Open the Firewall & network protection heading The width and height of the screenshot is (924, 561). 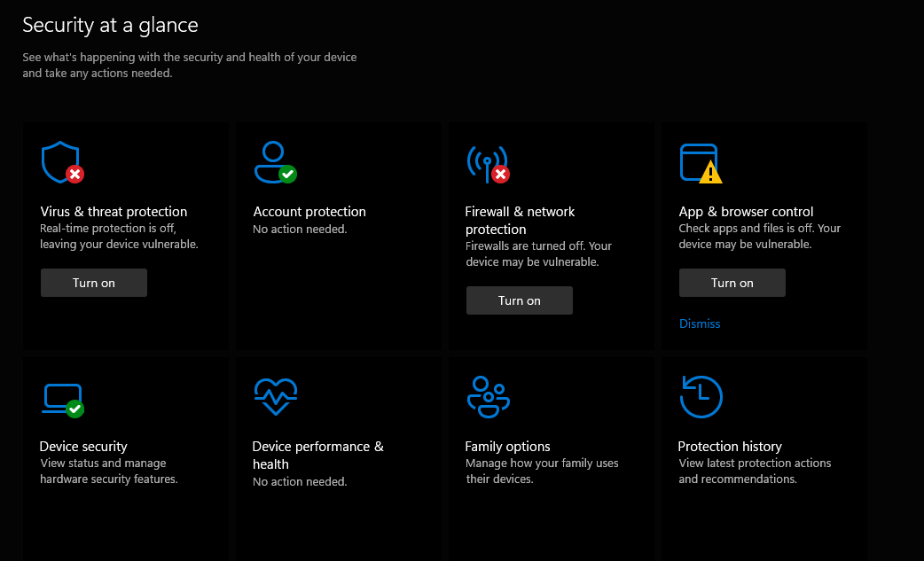(x=520, y=220)
